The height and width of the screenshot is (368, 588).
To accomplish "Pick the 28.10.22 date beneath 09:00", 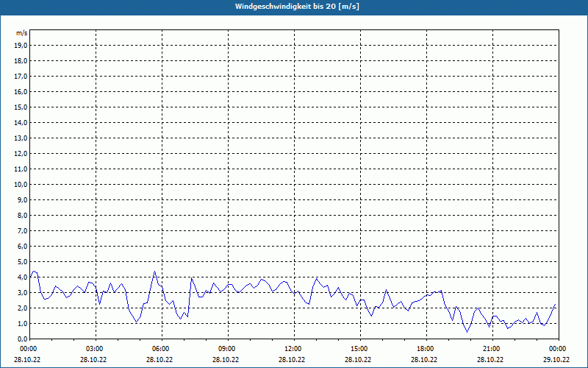I will pyautogui.click(x=226, y=359).
